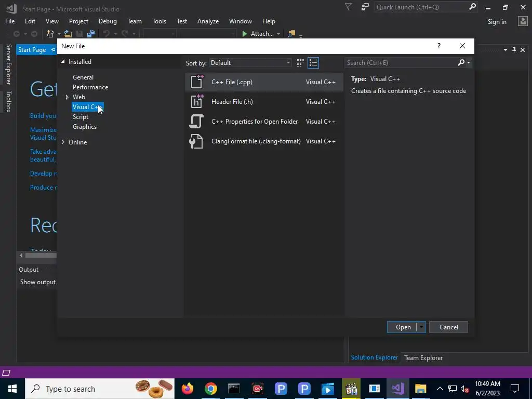
Task: Open Google Chrome from the taskbar
Action: pyautogui.click(x=211, y=389)
